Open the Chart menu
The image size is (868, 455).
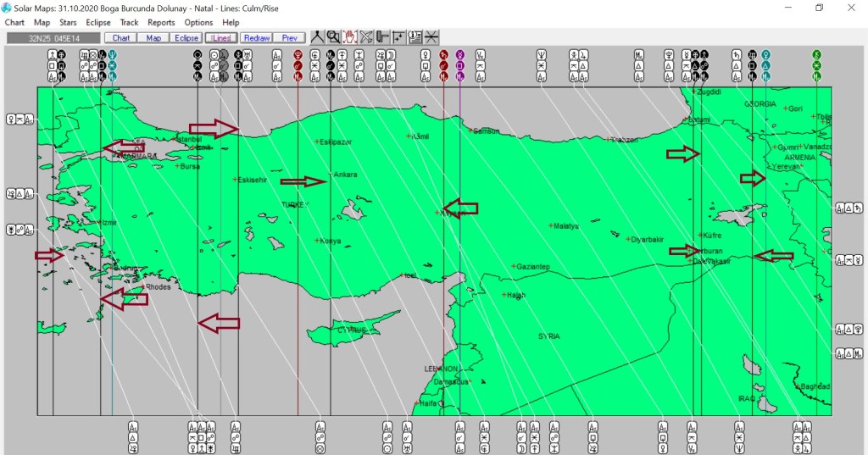click(14, 22)
